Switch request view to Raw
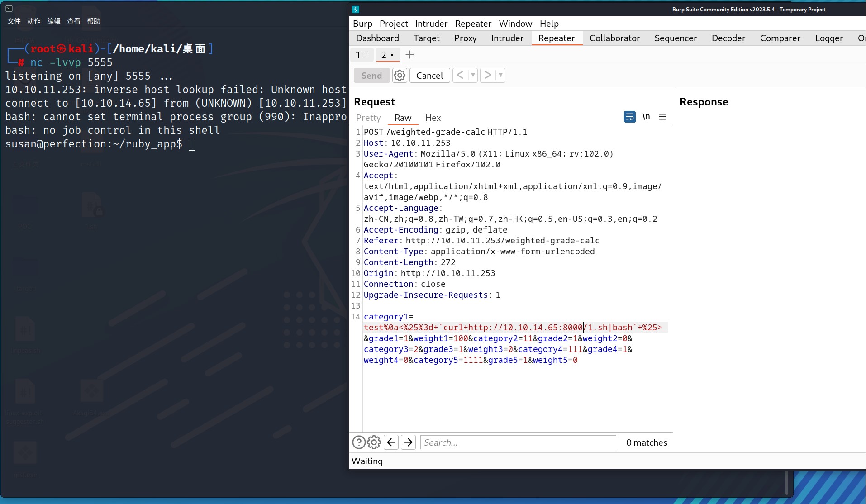Viewport: 866px width, 504px height. point(403,118)
